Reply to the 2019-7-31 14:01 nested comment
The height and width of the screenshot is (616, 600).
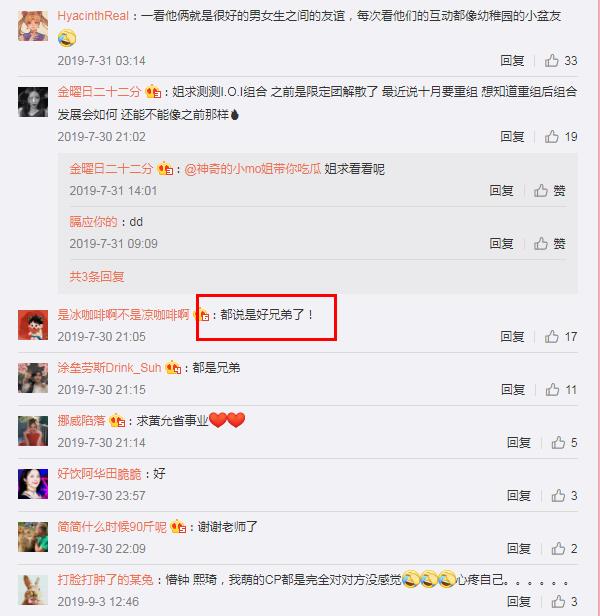[501, 191]
